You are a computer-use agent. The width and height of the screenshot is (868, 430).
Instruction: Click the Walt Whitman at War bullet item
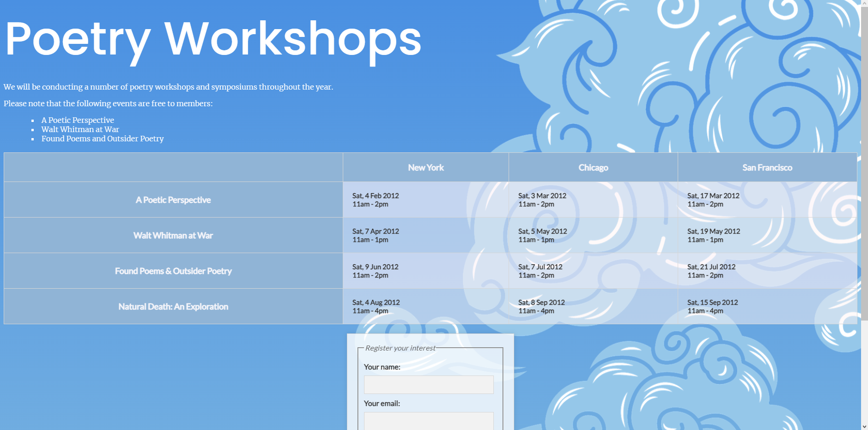pyautogui.click(x=80, y=129)
